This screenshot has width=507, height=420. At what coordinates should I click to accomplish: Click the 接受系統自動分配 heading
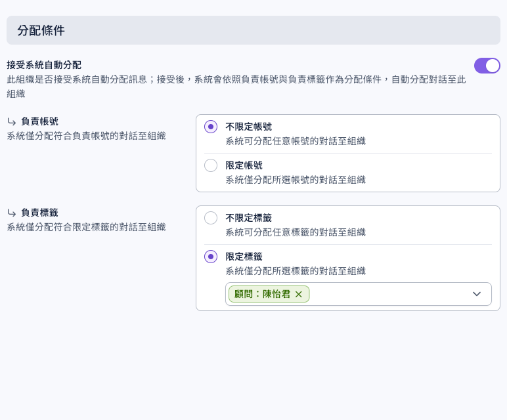[44, 65]
